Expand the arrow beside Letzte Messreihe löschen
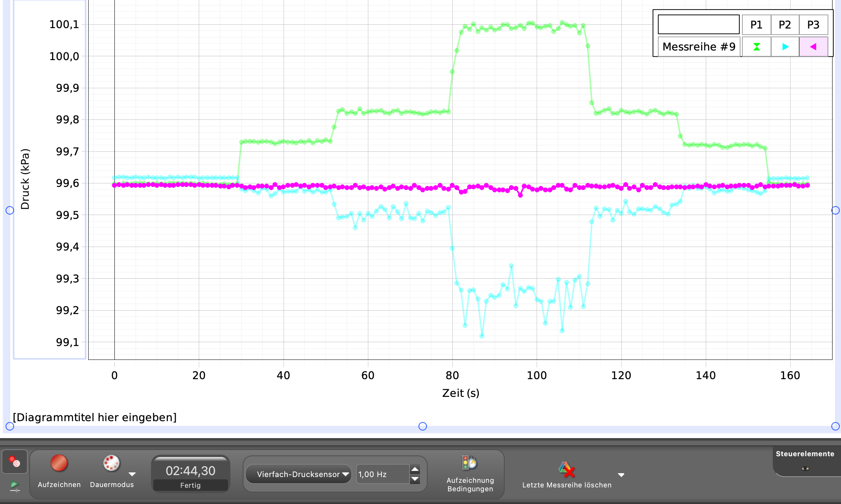Screen dimensions: 841x504 point(621,475)
